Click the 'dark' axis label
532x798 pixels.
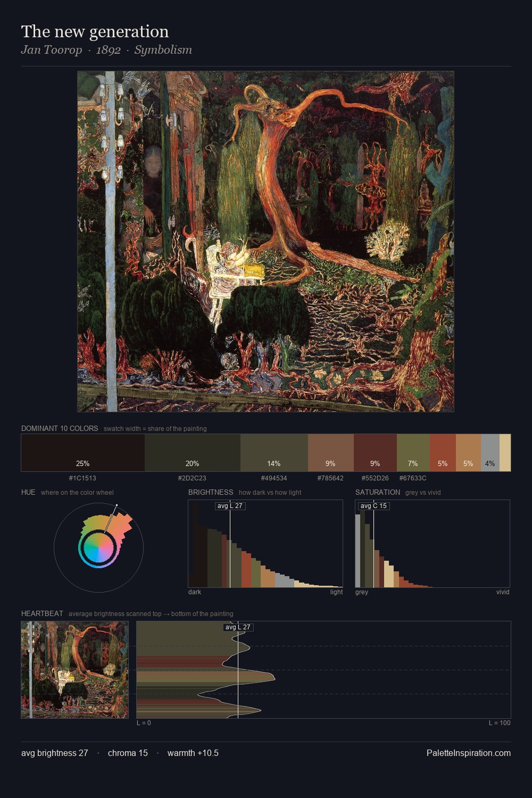(x=195, y=592)
